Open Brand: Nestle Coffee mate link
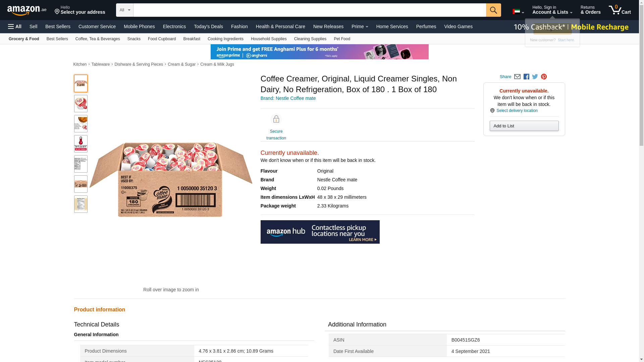This screenshot has height=362, width=644. [x=288, y=98]
